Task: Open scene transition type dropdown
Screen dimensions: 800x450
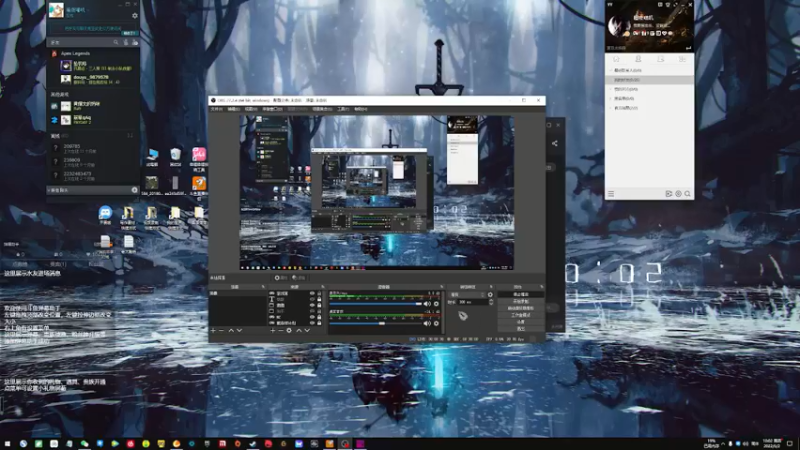Action: point(467,294)
